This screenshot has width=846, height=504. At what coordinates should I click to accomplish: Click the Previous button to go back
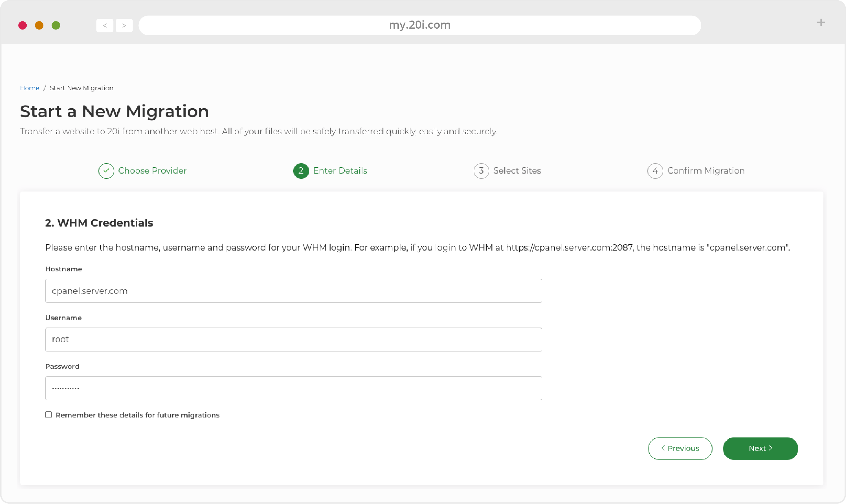tap(680, 448)
